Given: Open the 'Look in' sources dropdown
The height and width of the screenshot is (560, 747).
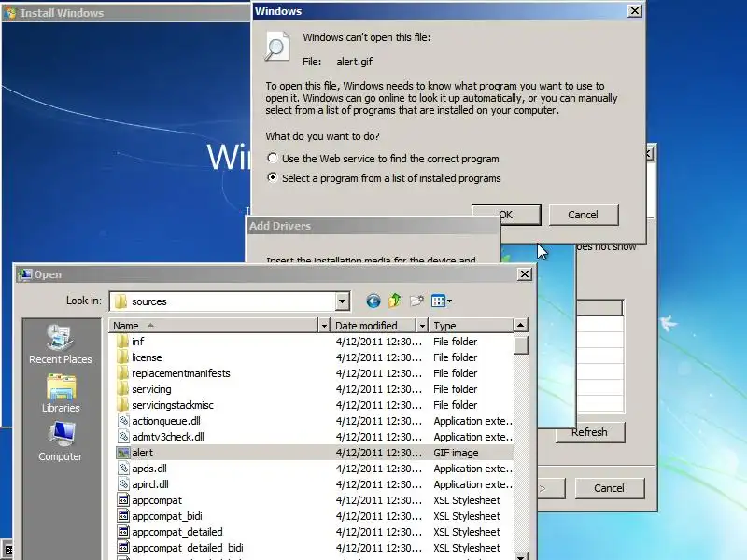Looking at the screenshot, I should 342,301.
